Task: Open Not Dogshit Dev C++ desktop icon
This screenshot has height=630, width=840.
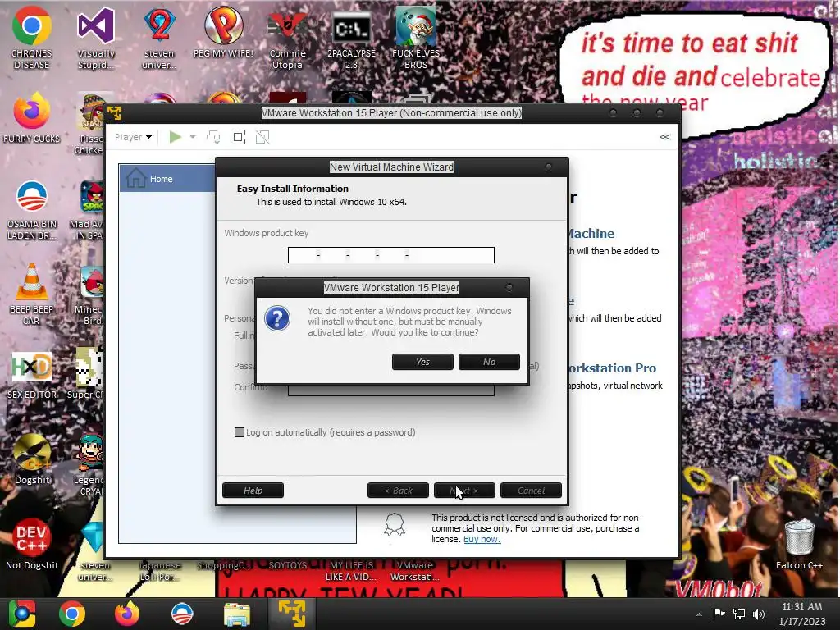Action: click(x=32, y=544)
